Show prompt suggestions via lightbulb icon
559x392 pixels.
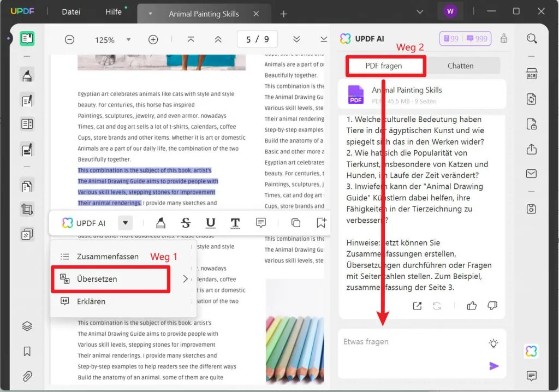pos(493,343)
